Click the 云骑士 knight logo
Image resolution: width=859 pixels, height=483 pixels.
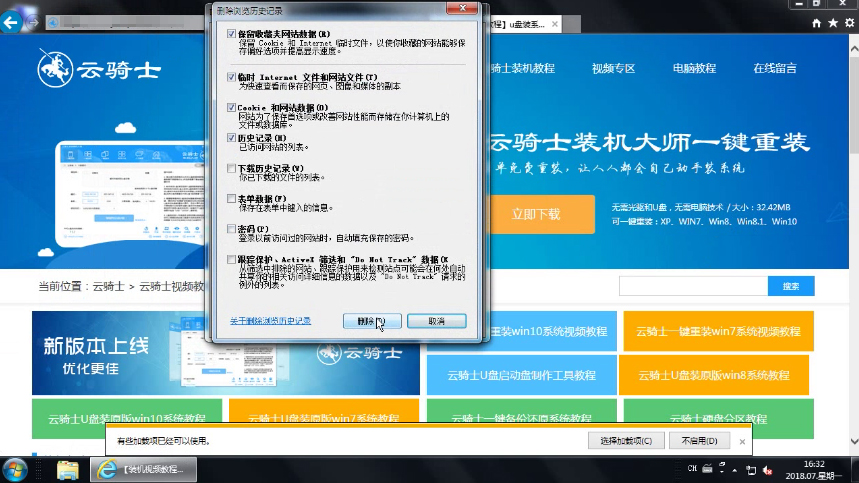[99, 69]
